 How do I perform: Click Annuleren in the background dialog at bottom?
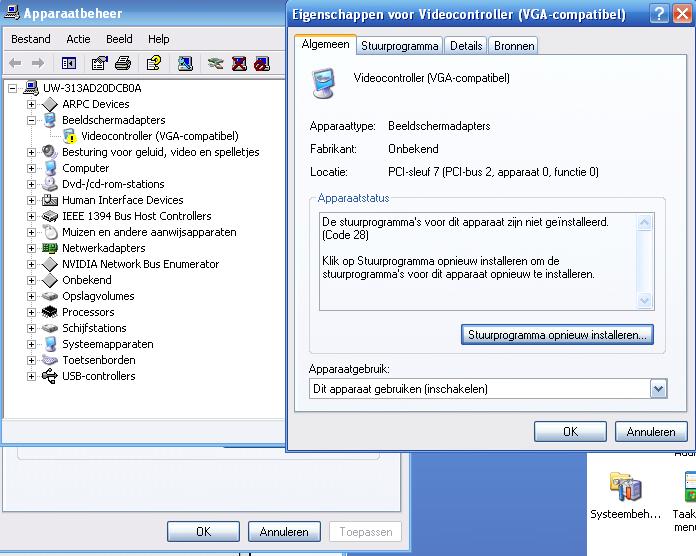click(284, 532)
